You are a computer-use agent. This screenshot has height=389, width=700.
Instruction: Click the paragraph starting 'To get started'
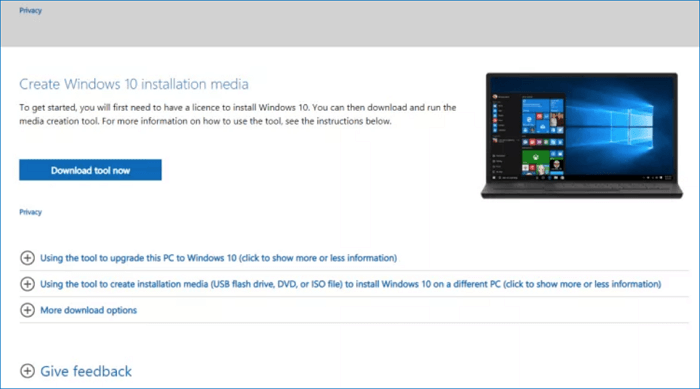tap(238, 114)
